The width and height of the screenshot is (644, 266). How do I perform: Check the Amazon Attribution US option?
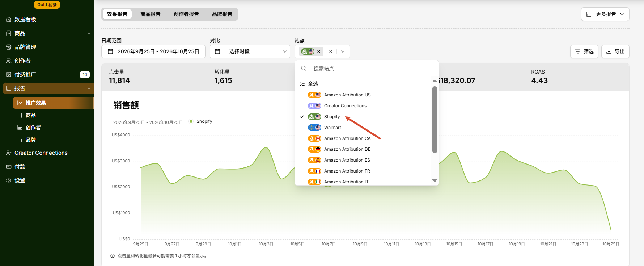(x=364, y=95)
